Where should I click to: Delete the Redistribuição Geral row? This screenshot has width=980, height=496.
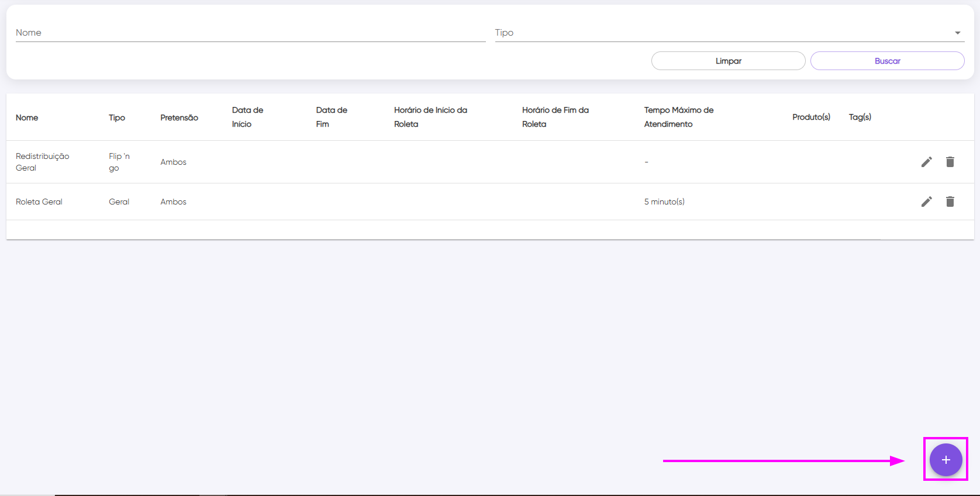[950, 162]
